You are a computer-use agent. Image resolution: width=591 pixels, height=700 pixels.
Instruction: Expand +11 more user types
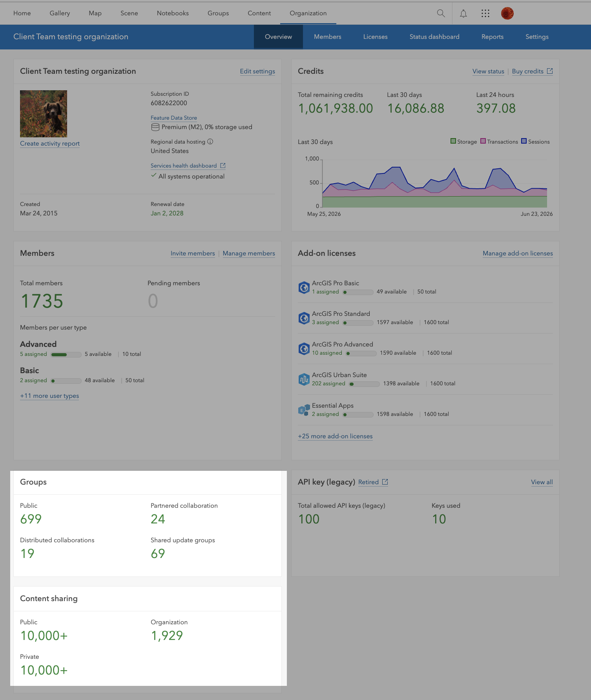[49, 396]
